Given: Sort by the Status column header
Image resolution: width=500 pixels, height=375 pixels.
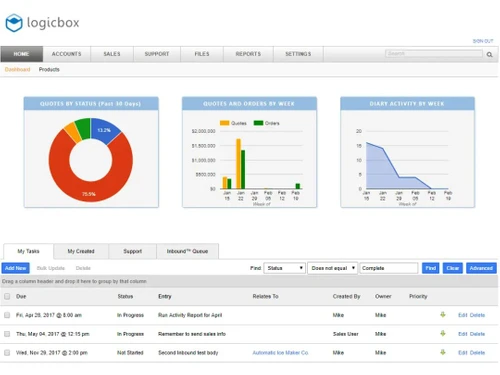Looking at the screenshot, I should point(125,296).
